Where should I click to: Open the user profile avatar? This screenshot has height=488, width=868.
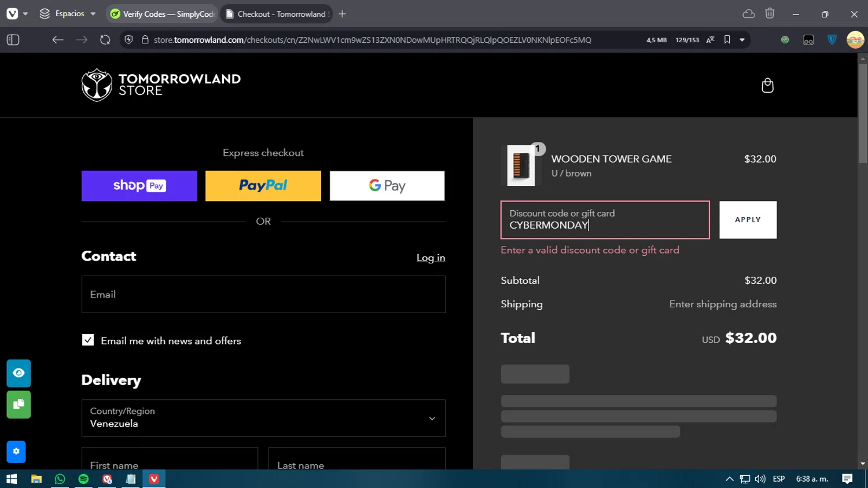pyautogui.click(x=855, y=40)
